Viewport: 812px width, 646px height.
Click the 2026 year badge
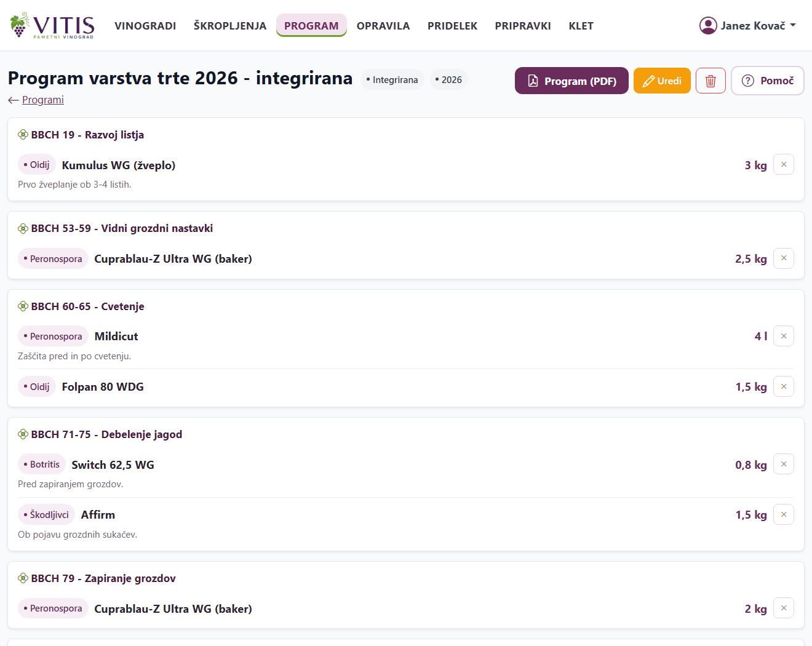448,80
